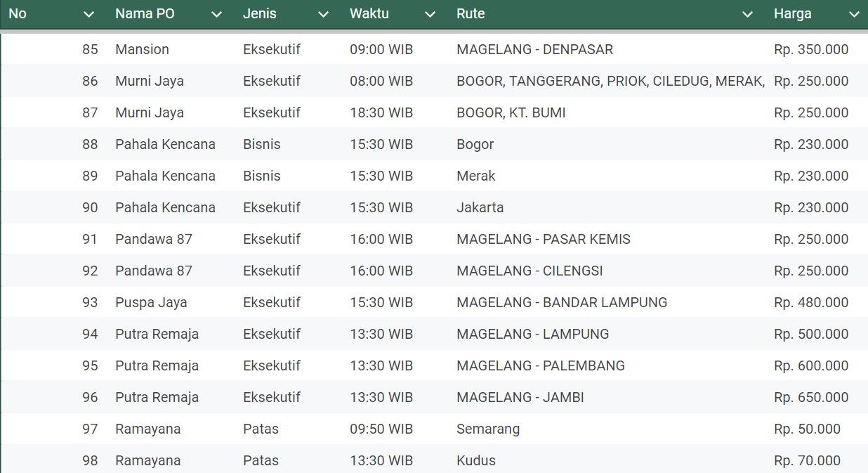Viewport: 868px width, 473px height.
Task: Expand the Rute column filter chevron
Action: pyautogui.click(x=747, y=13)
